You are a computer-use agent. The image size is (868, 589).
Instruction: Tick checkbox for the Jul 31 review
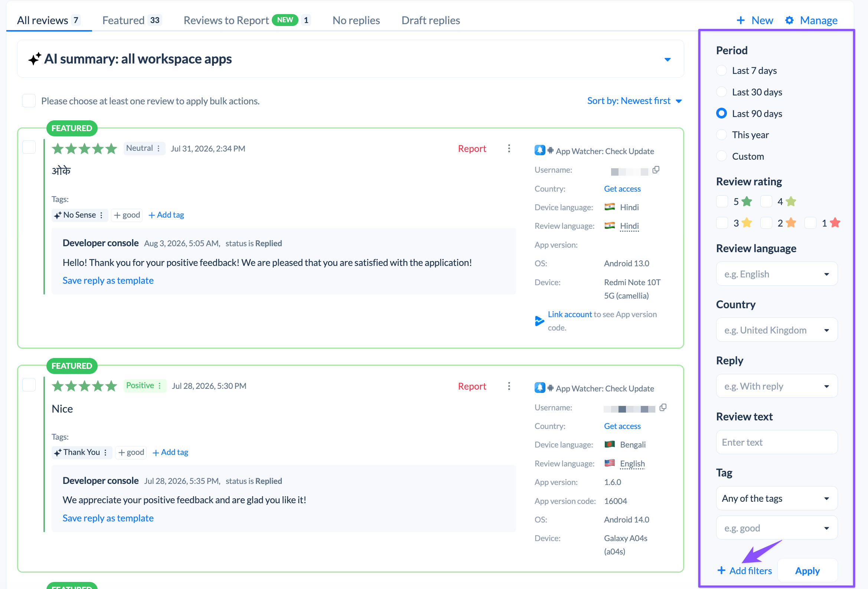click(x=29, y=147)
